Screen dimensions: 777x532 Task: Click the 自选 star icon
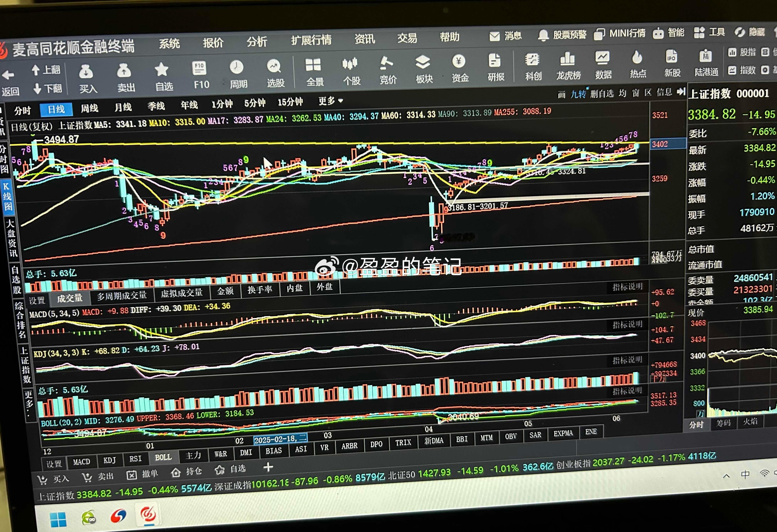(161, 70)
